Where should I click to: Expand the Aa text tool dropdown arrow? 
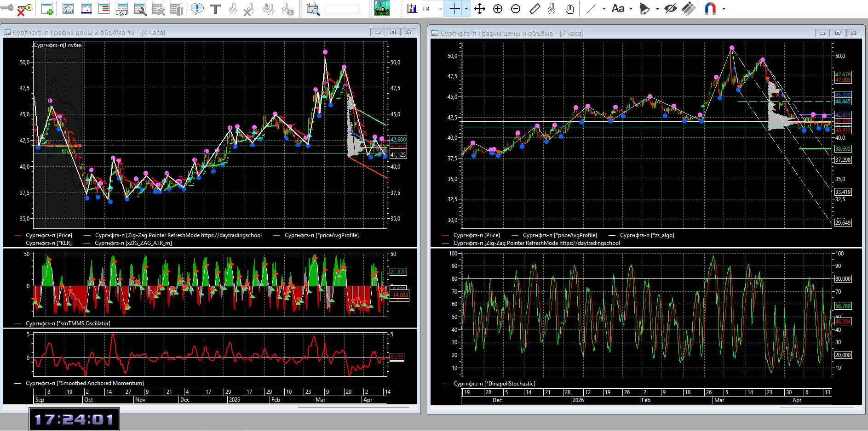tap(631, 9)
